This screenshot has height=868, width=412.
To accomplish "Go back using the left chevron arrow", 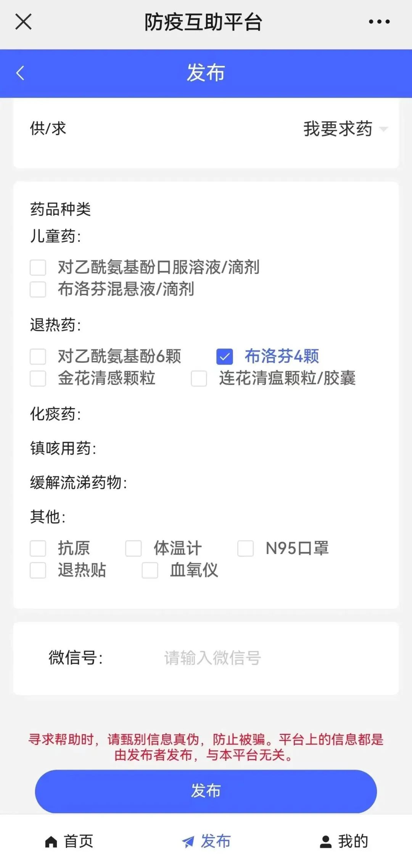I will pos(20,73).
